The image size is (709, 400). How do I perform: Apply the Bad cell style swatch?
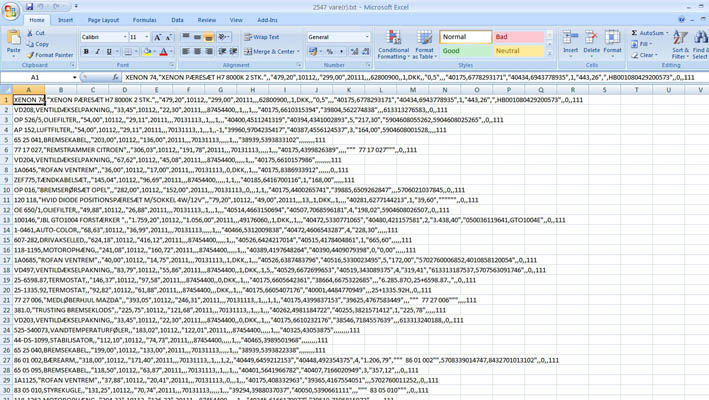click(x=518, y=37)
